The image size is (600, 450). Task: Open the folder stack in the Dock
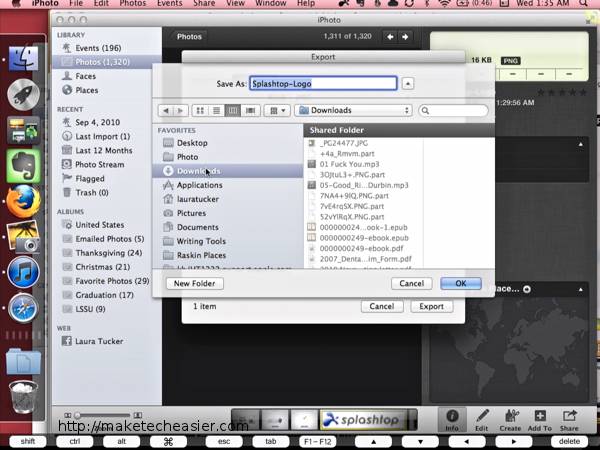pyautogui.click(x=23, y=361)
